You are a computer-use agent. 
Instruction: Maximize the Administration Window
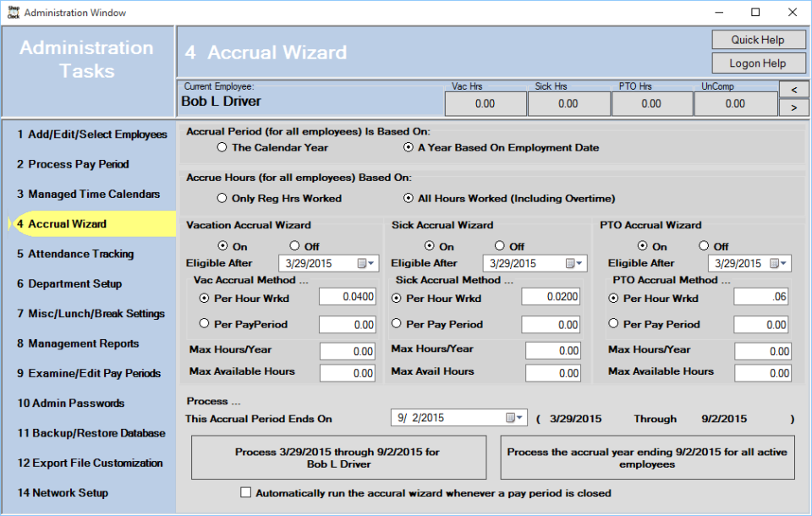(x=755, y=13)
